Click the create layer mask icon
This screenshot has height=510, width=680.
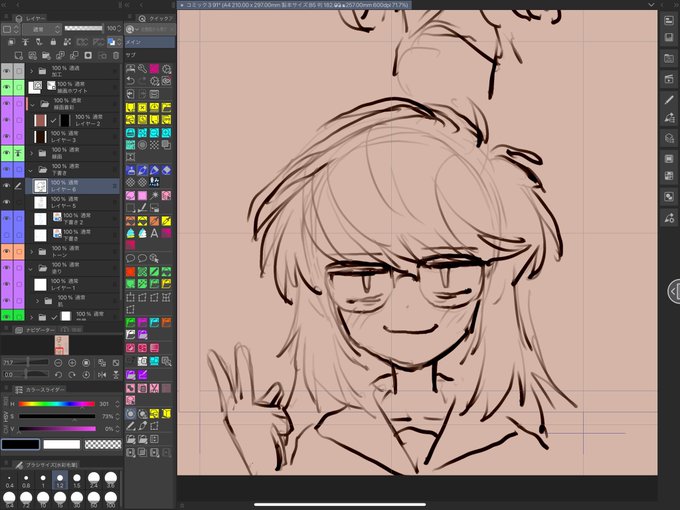pyautogui.click(x=88, y=56)
